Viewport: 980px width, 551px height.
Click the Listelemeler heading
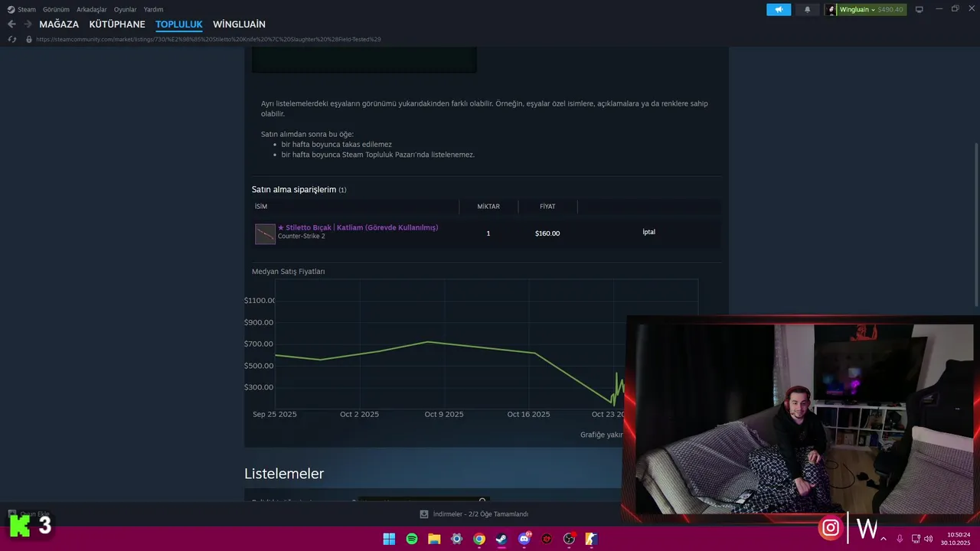coord(284,474)
